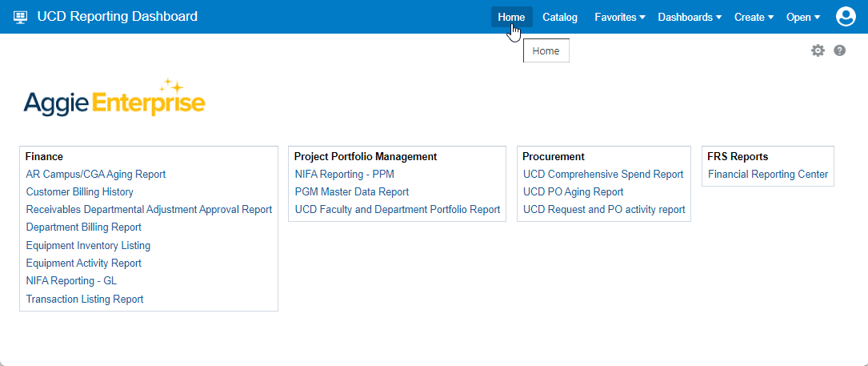Screen dimensions: 868x366
Task: Click the help question mark icon
Action: tap(839, 50)
